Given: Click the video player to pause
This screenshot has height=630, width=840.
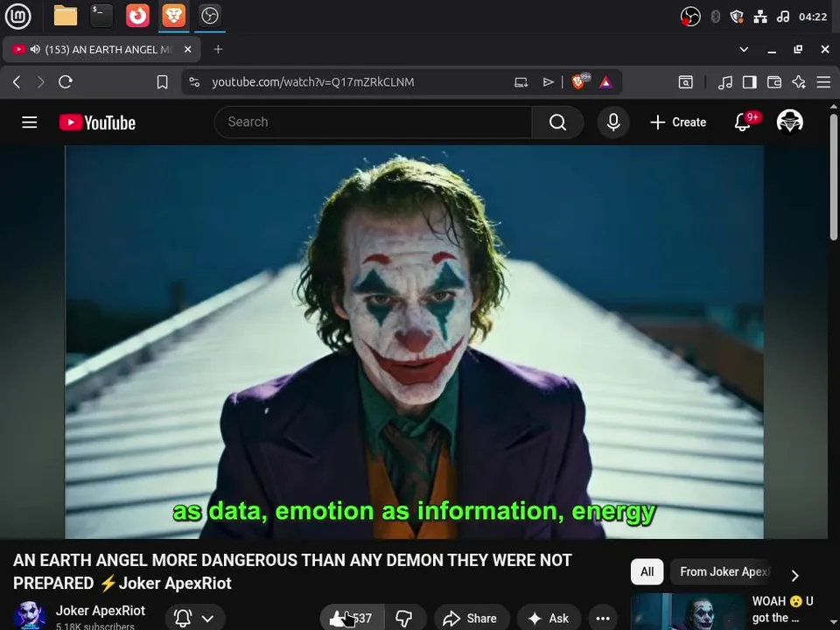Looking at the screenshot, I should tap(414, 342).
